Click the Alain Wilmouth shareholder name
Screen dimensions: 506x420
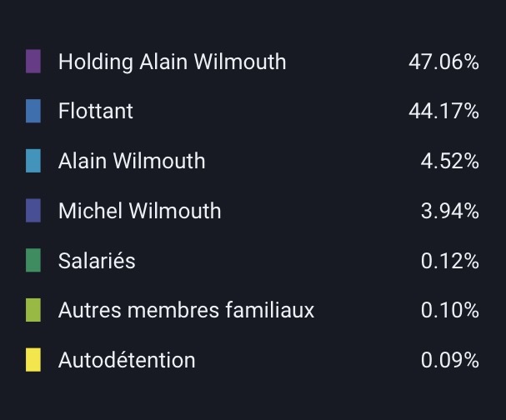[132, 161]
